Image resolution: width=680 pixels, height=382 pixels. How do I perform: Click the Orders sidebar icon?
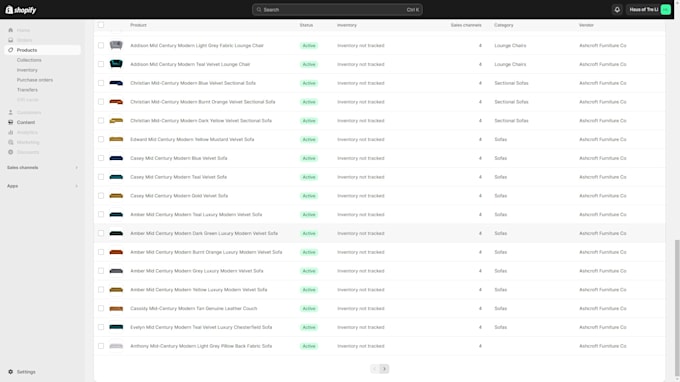11,40
